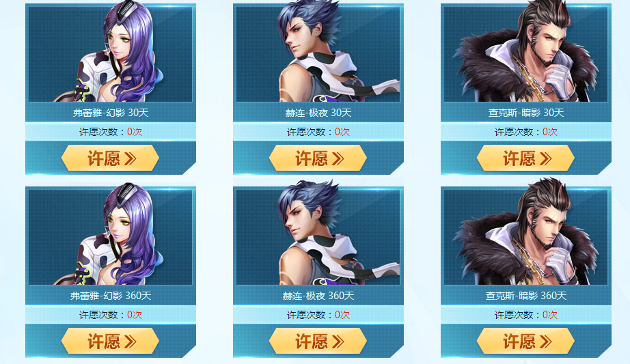Click the 赫连-极夜 30天 name label
Screen dimensions: 630x364
coord(318,113)
